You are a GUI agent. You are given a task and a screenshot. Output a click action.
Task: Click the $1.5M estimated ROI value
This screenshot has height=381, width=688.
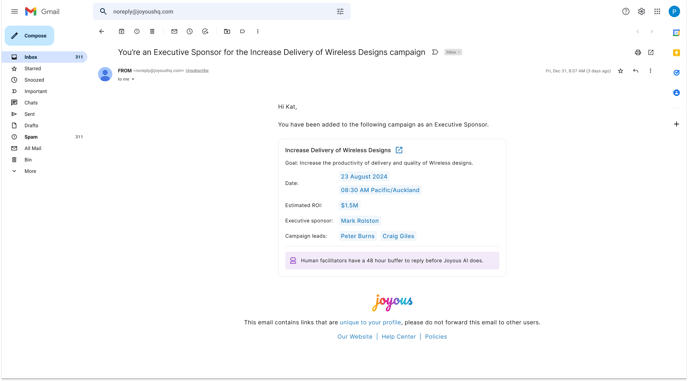pyautogui.click(x=349, y=205)
